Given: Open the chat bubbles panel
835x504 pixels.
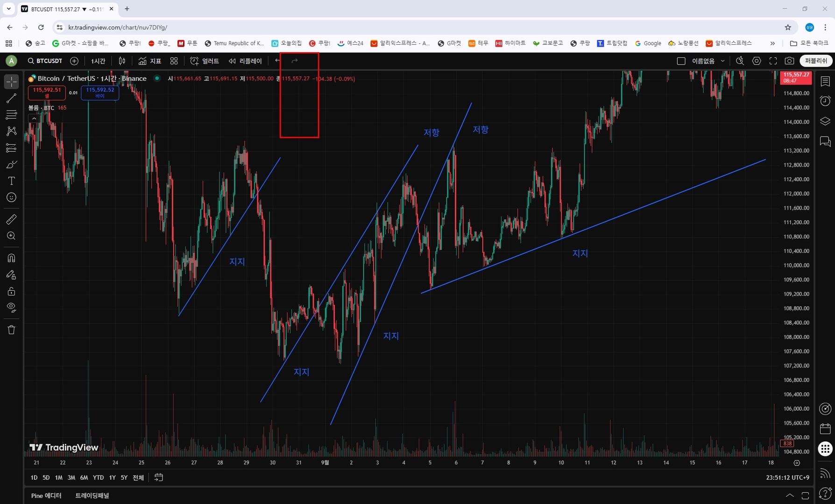Looking at the screenshot, I should [x=825, y=141].
